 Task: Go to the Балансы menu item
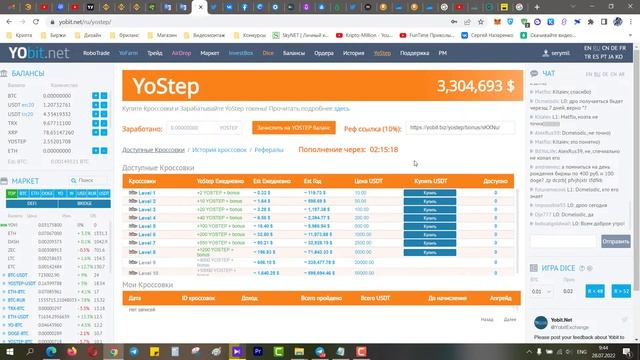point(294,53)
